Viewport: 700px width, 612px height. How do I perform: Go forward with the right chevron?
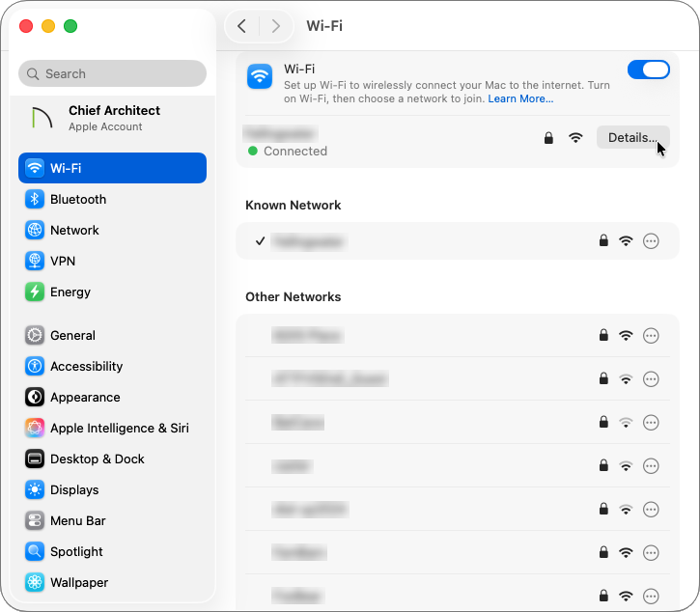276,26
